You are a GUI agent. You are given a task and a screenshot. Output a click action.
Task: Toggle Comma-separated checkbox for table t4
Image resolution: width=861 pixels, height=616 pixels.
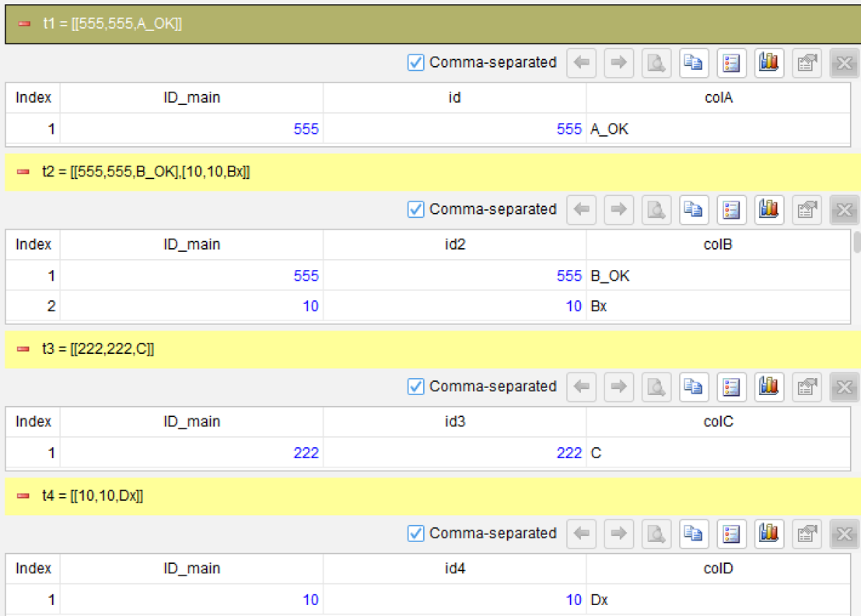[415, 533]
